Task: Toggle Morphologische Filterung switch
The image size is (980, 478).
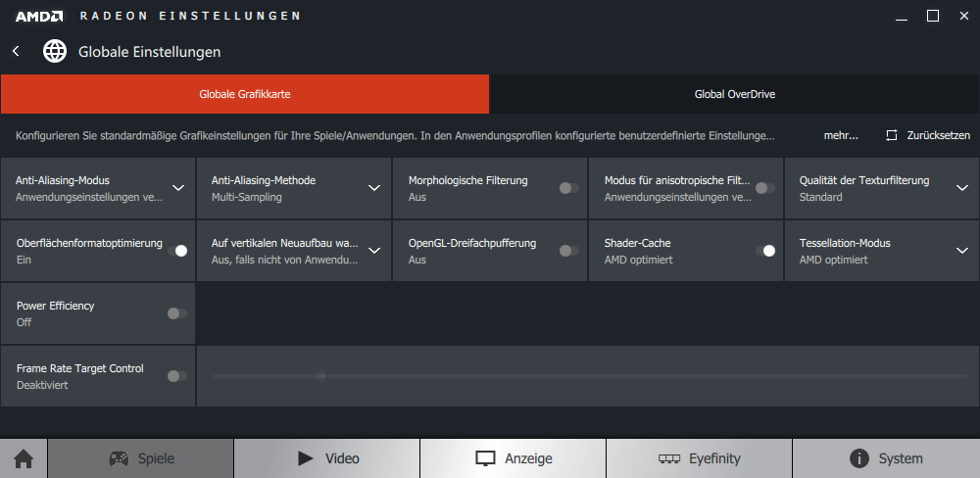Action: [568, 188]
